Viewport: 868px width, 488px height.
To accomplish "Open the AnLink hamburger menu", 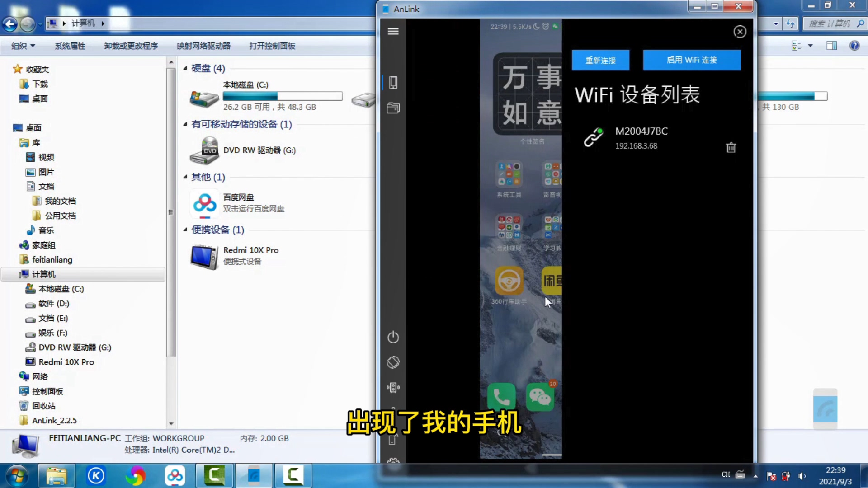I will point(393,31).
